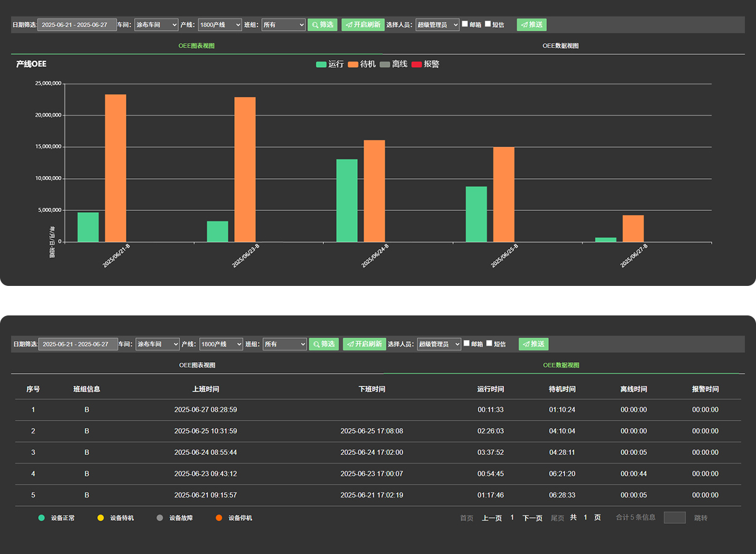Click the 筛选 search button in the top panel
Viewport: 756px width, 554px height.
tap(323, 25)
